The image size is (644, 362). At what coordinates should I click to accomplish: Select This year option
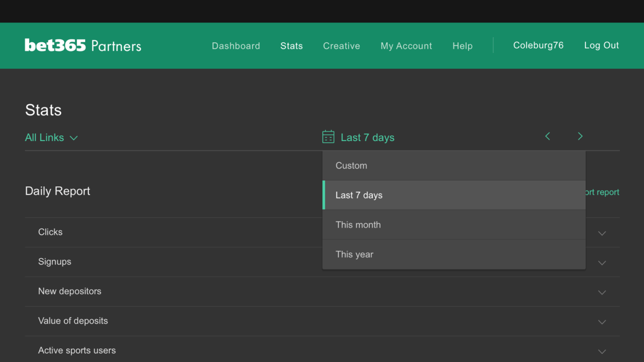click(454, 254)
